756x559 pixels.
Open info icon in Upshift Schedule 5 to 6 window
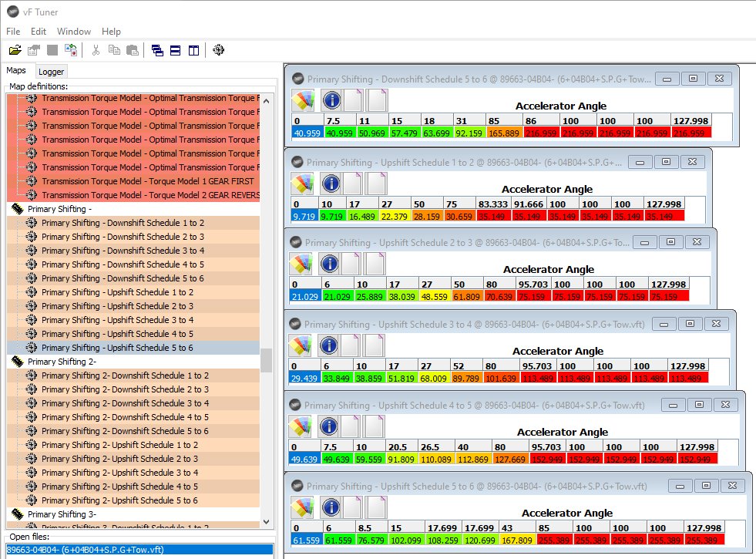(331, 507)
